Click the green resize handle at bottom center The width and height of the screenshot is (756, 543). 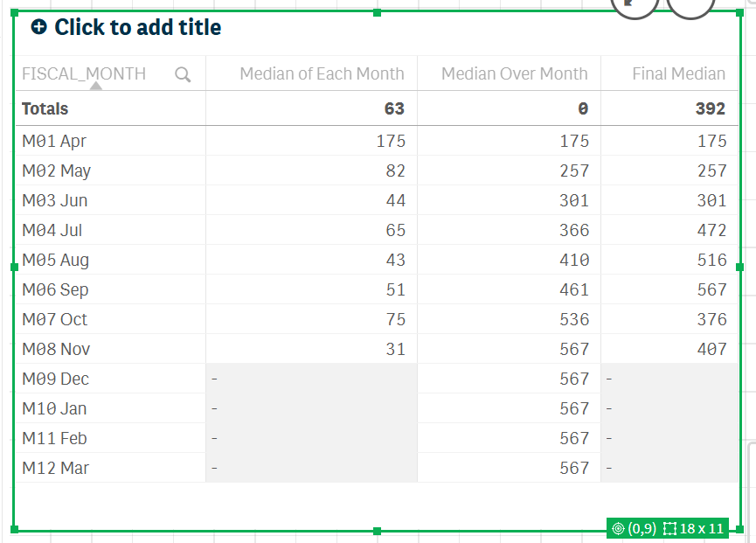pos(378,531)
